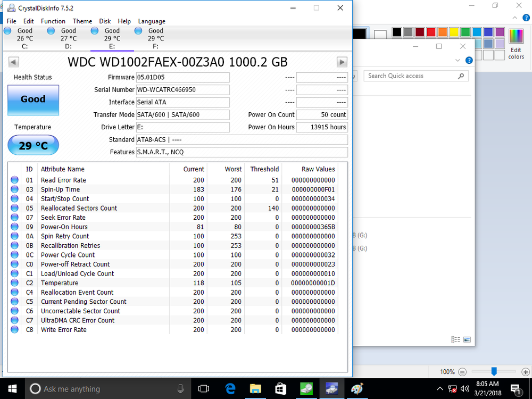Expand the File Explorer ribbon chevron

457,60
